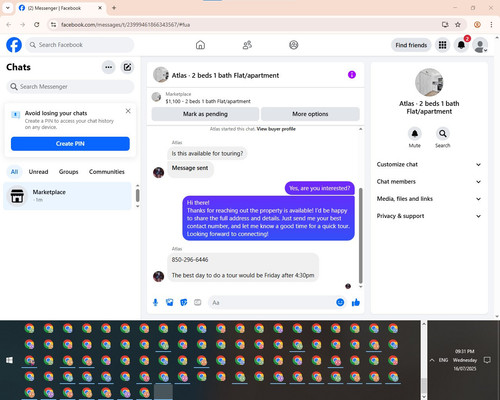This screenshot has height=400, width=500.
Task: Dismiss the Avoid losing your chats card
Action: coord(128,111)
